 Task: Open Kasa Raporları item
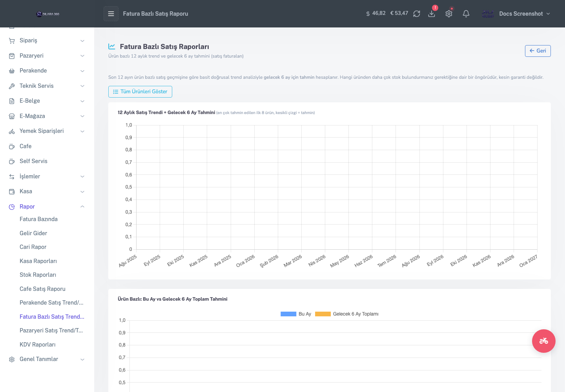[38, 261]
